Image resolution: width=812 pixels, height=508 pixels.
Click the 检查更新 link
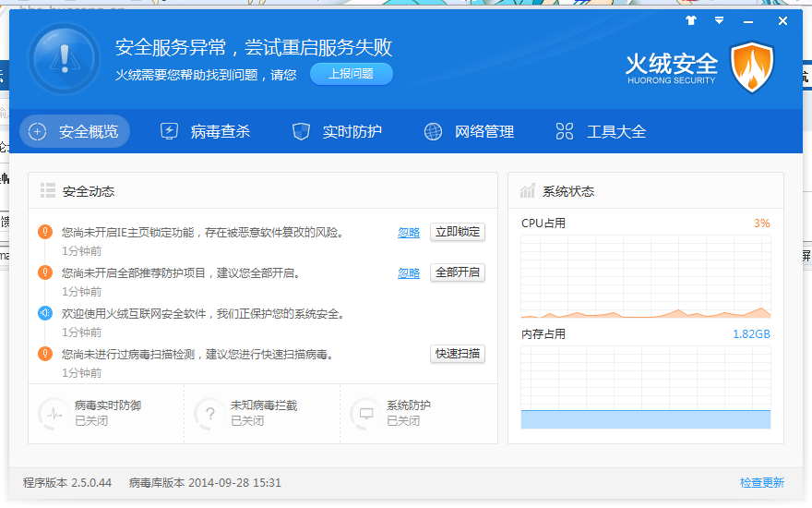click(761, 483)
